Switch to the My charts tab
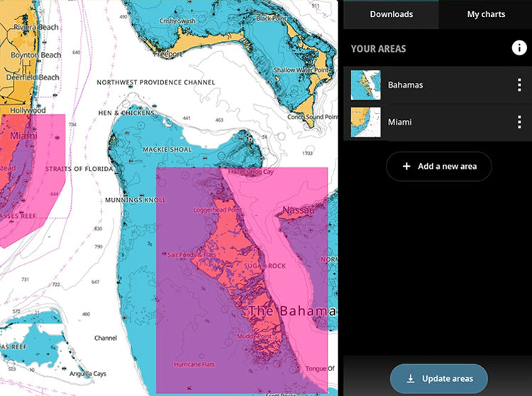Image resolution: width=532 pixels, height=396 pixels. [486, 14]
